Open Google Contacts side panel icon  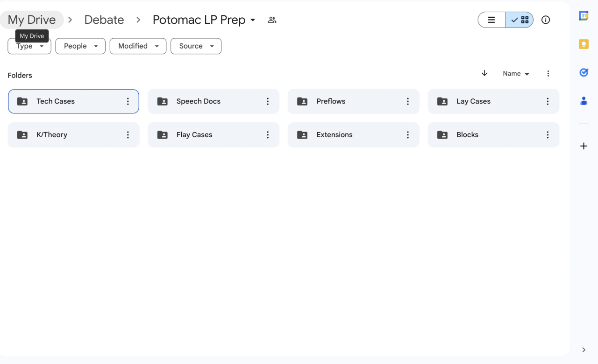pos(584,101)
